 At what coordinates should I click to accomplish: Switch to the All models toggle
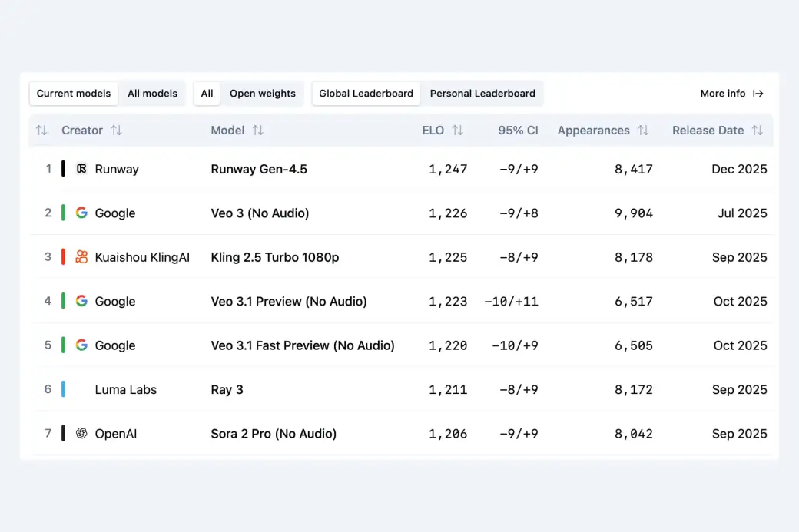pyautogui.click(x=152, y=94)
